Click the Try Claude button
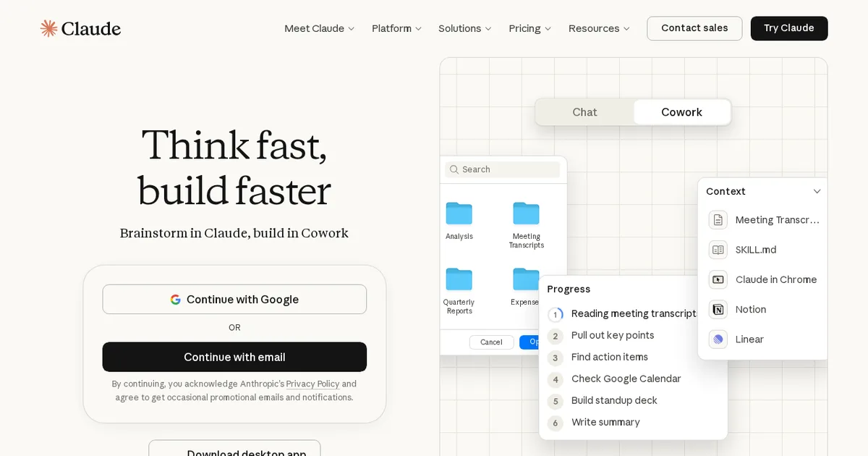The image size is (868, 456). point(789,28)
